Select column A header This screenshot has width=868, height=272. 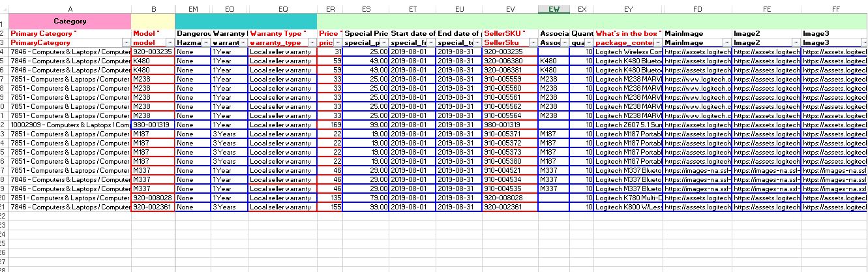(x=70, y=9)
